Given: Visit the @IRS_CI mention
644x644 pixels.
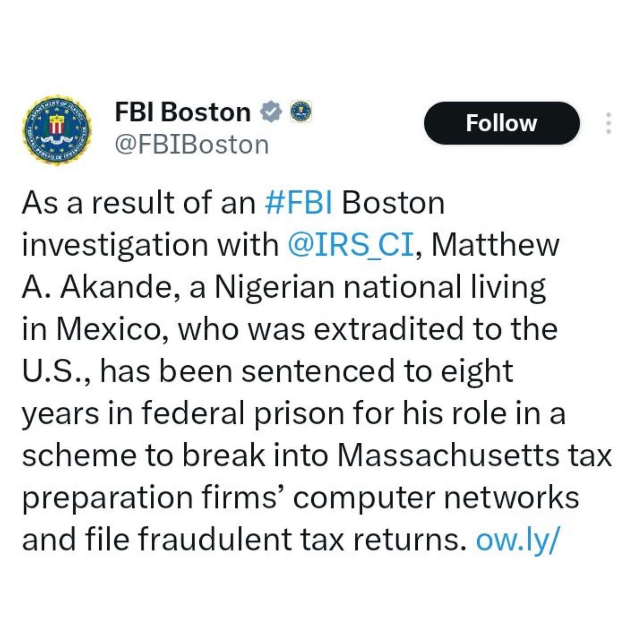Looking at the screenshot, I should [351, 245].
